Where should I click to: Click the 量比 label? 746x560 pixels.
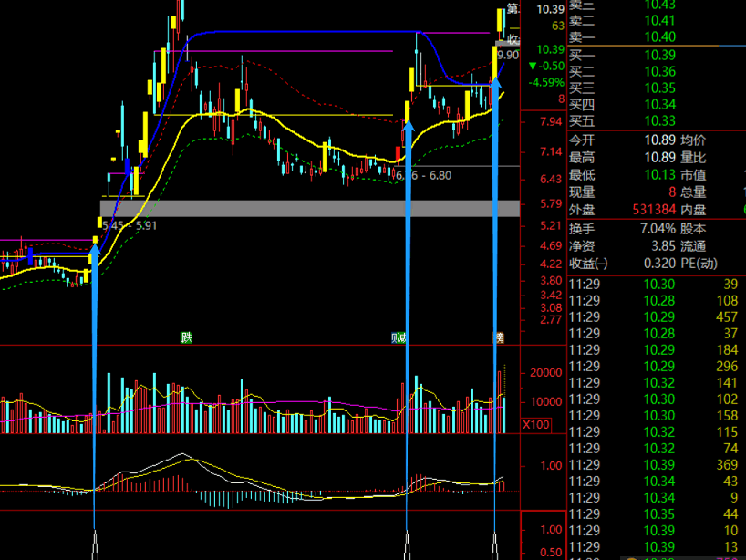(x=693, y=157)
